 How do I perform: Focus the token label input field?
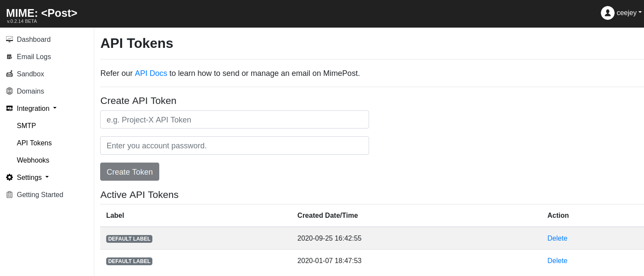234,119
